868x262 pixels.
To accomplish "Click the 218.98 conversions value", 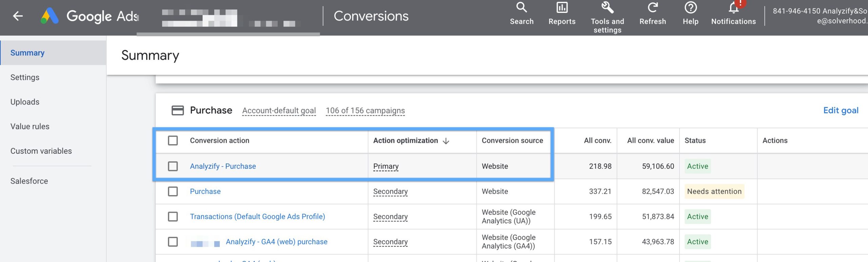I will (600, 166).
